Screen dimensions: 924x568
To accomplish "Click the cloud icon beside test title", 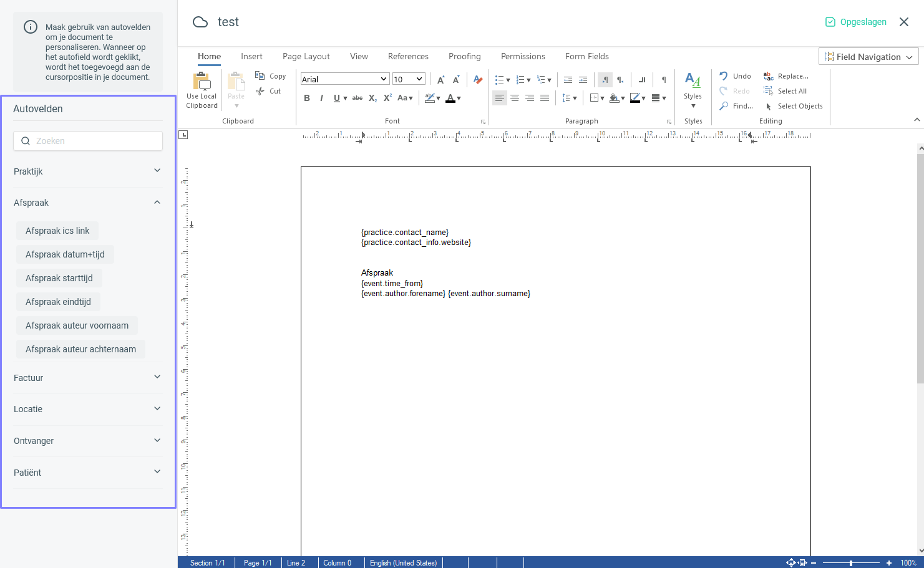I will coord(200,22).
